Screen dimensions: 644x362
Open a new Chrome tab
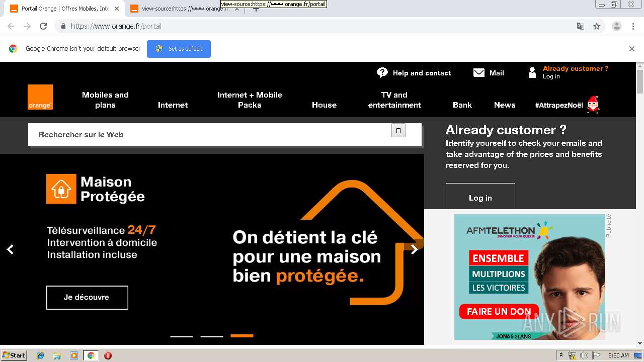point(256,9)
